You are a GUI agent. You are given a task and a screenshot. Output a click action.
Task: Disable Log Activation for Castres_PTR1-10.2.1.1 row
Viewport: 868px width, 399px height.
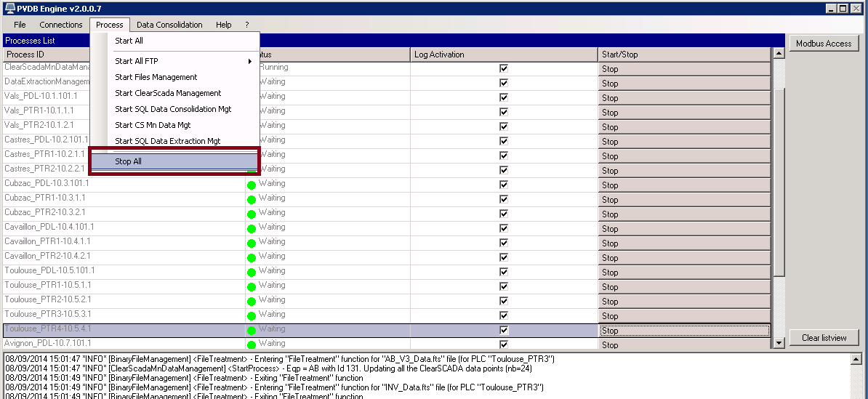pos(504,156)
